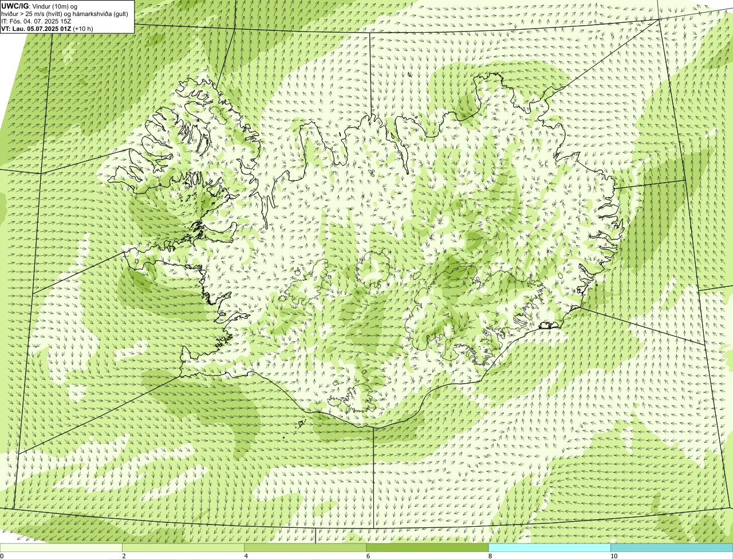Viewport: 733px width, 560px height.
Task: Select the above 10 m/s teal band
Action: (x=672, y=548)
